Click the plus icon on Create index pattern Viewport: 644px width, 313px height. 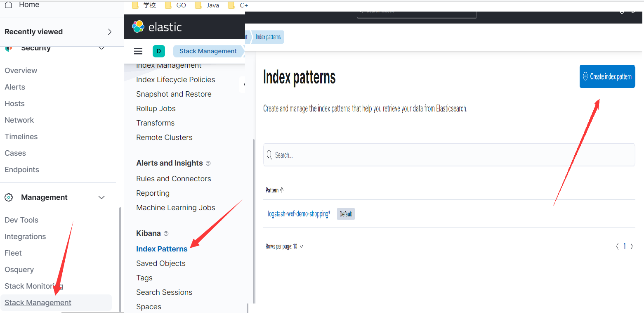pyautogui.click(x=585, y=76)
